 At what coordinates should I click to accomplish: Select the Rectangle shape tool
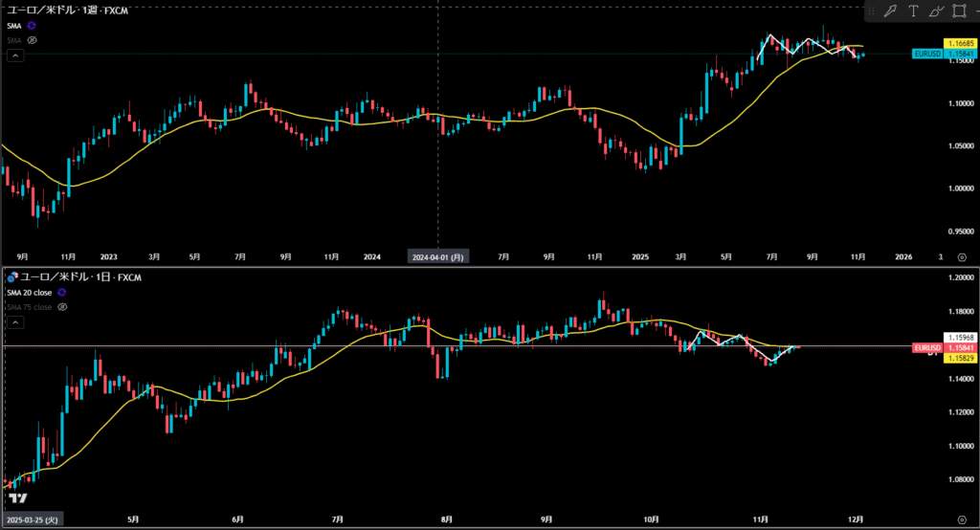[x=960, y=11]
